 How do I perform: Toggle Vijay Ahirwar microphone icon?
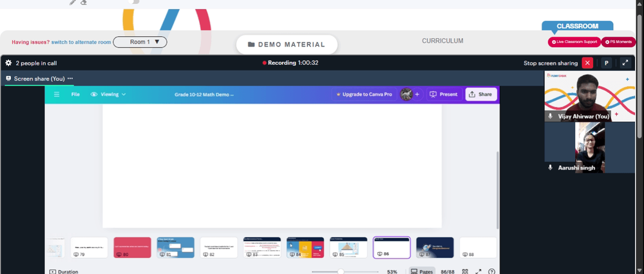(x=551, y=117)
